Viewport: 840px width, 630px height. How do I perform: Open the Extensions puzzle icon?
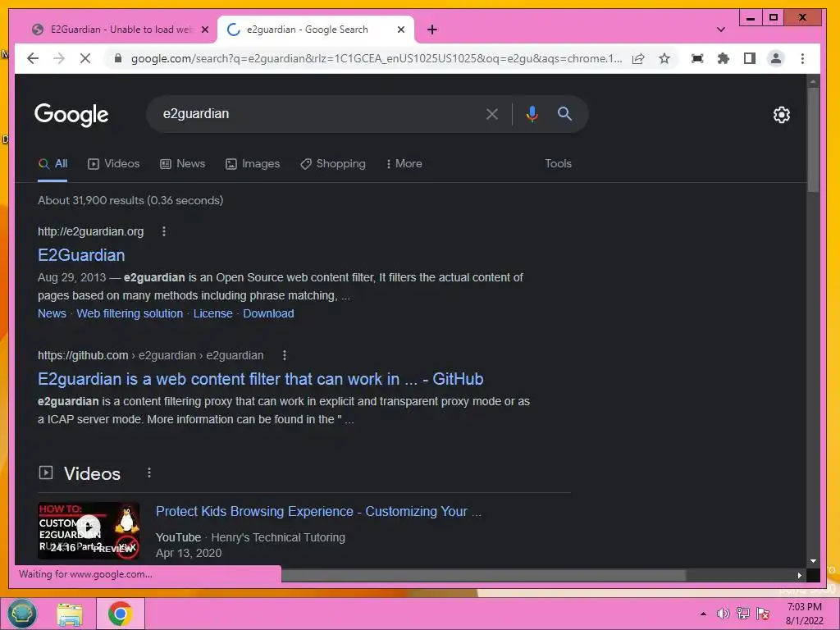tap(724, 58)
